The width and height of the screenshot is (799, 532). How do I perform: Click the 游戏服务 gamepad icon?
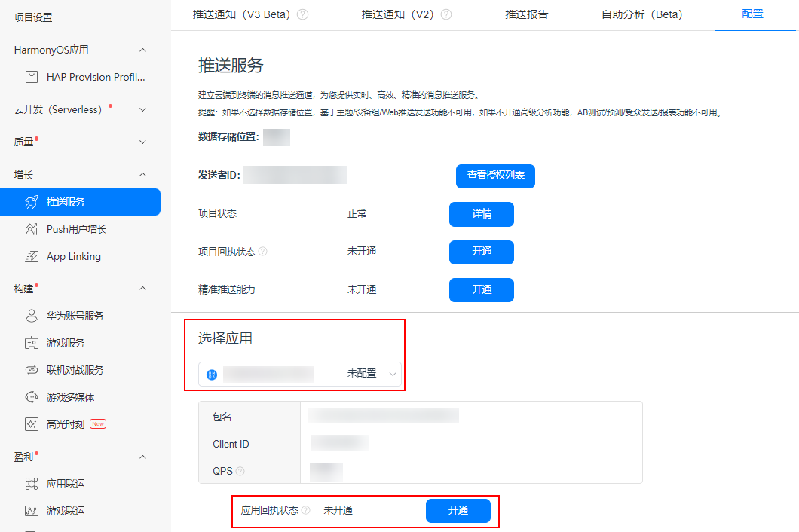click(32, 343)
